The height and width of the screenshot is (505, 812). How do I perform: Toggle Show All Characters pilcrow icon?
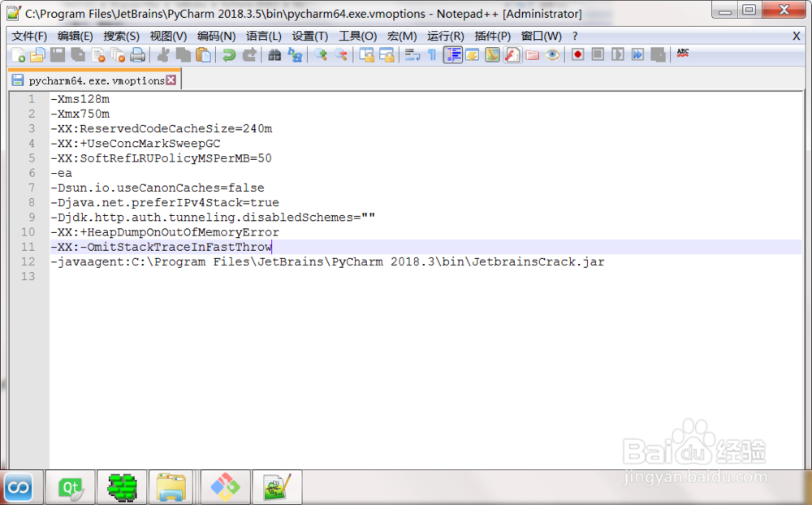pyautogui.click(x=432, y=54)
